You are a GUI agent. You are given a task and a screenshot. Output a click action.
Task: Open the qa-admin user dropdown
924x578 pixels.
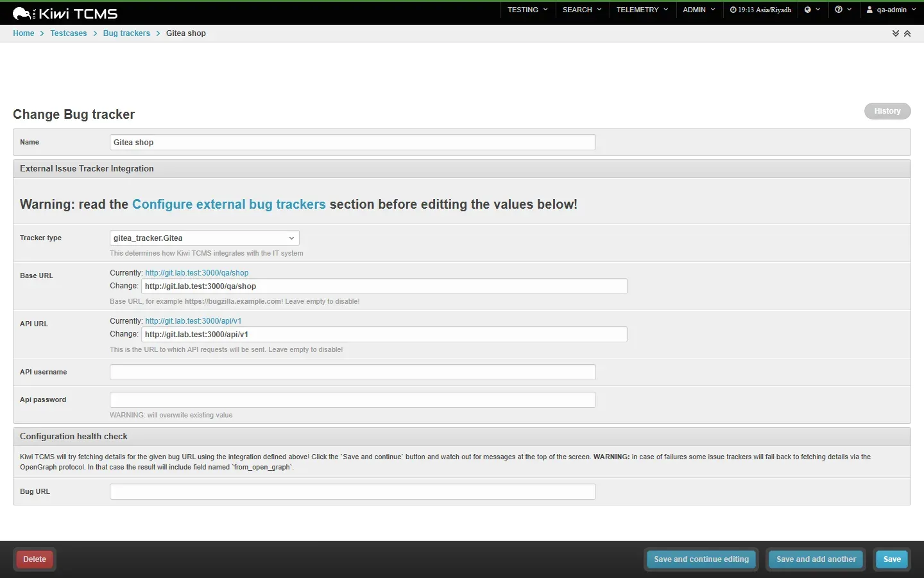pos(891,10)
